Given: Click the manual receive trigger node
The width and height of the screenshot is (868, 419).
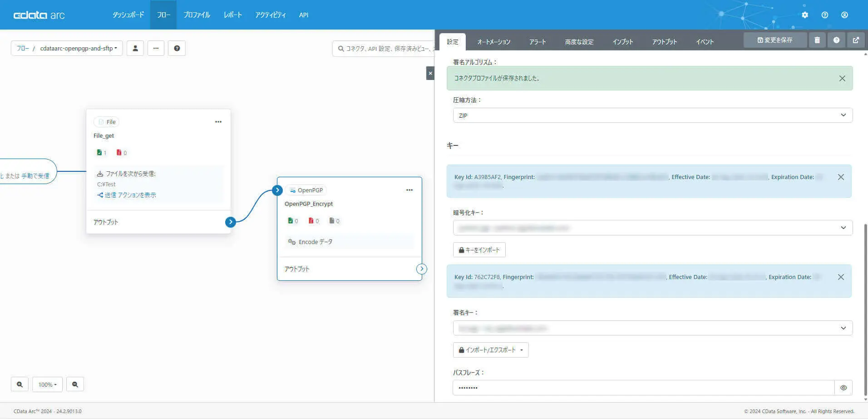Looking at the screenshot, I should (28, 172).
